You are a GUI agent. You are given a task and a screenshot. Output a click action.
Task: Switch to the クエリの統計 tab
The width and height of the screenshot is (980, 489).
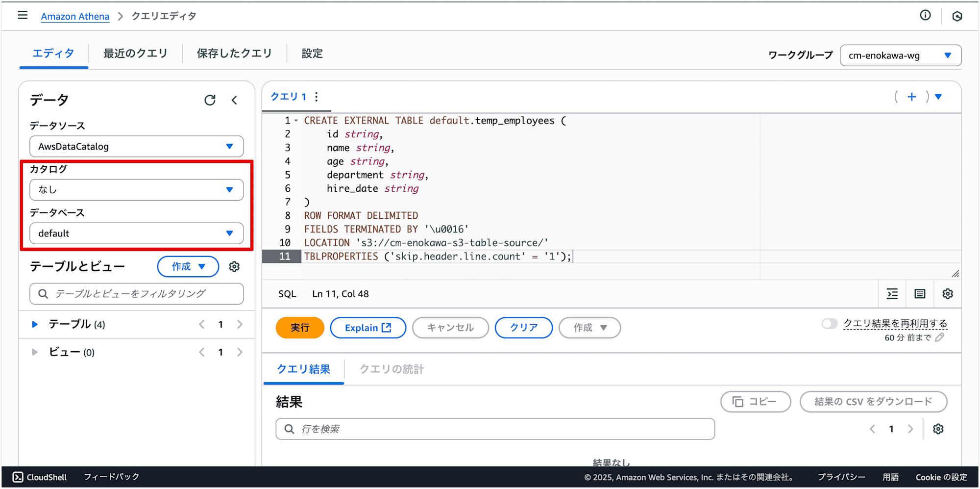click(x=392, y=369)
